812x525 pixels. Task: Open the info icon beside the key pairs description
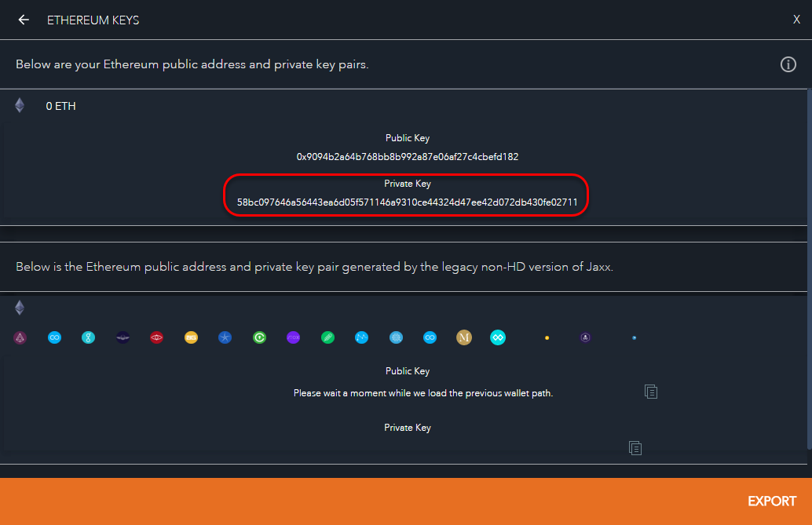click(x=788, y=64)
